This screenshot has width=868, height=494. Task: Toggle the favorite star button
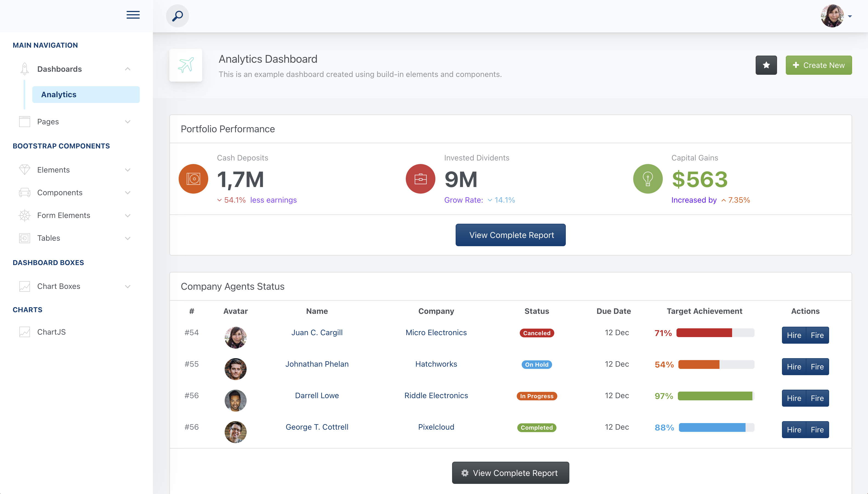point(766,65)
